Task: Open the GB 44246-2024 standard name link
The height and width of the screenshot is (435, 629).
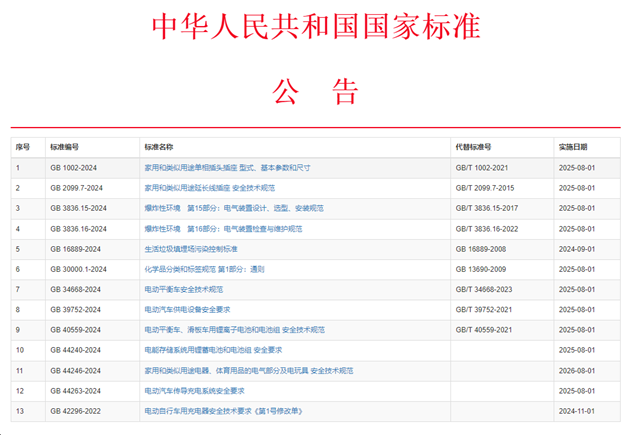Action: click(x=248, y=371)
